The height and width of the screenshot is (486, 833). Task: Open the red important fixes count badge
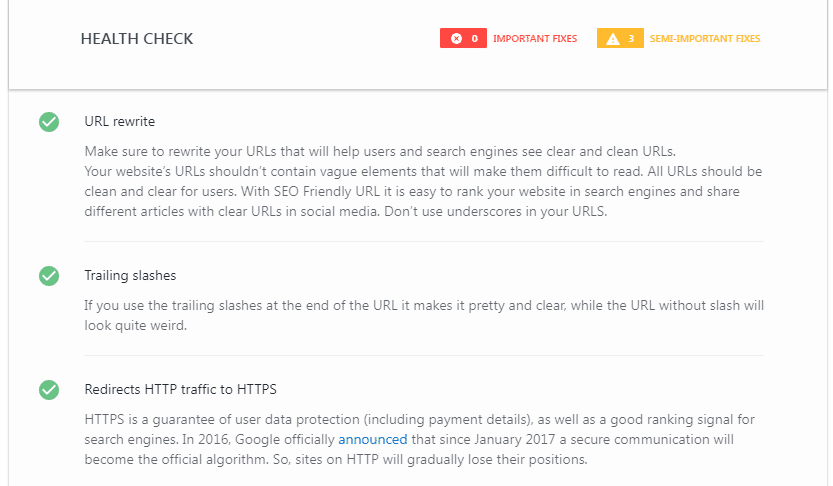463,38
